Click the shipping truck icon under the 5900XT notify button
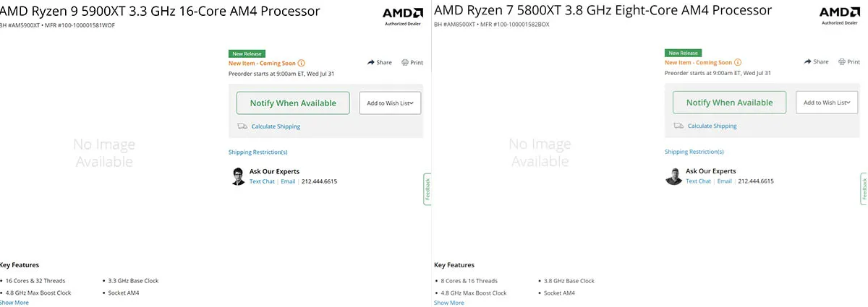Viewport: 868px width, 307px height. (x=242, y=126)
